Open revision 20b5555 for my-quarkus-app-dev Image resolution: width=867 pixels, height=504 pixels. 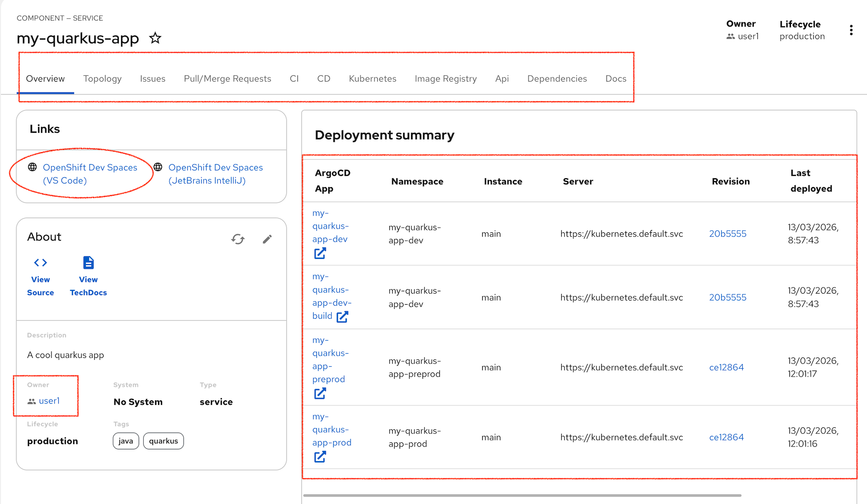[x=727, y=234]
